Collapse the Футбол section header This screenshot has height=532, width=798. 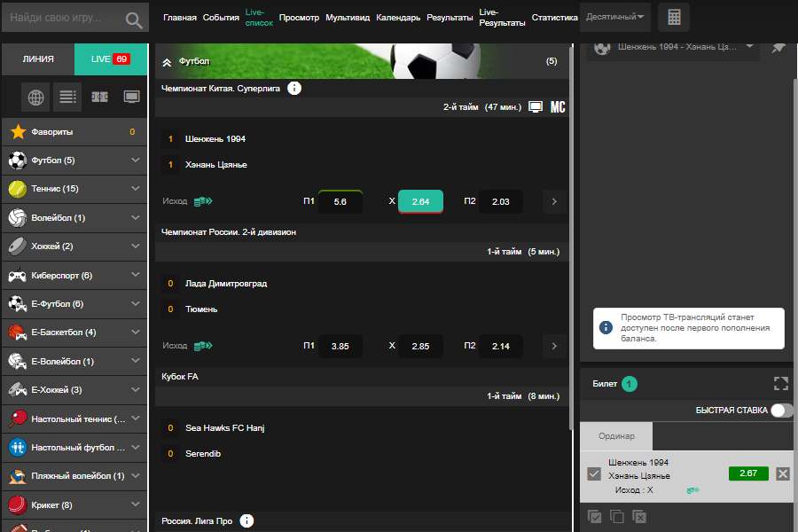(x=167, y=61)
